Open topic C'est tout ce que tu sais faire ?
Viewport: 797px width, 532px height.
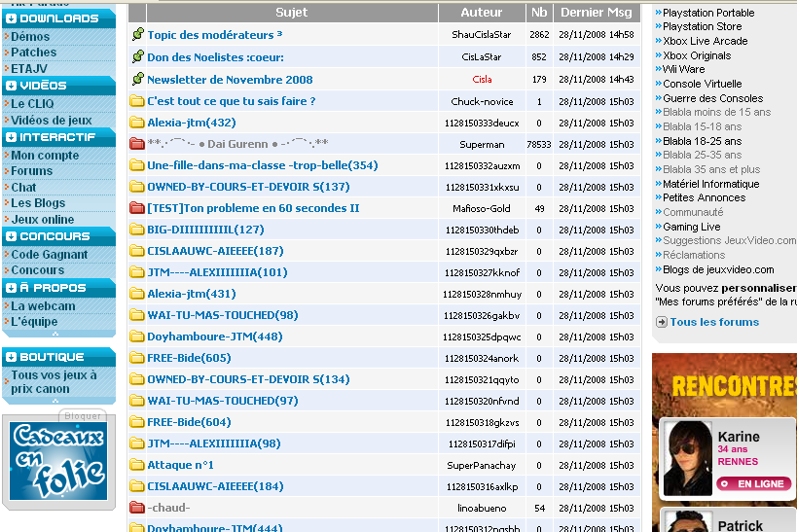(x=232, y=101)
